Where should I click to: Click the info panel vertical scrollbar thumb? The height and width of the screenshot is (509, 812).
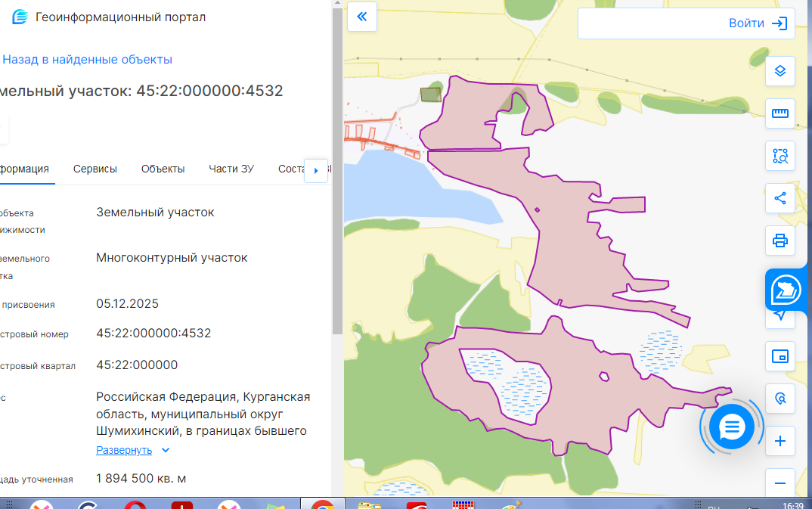(337, 171)
